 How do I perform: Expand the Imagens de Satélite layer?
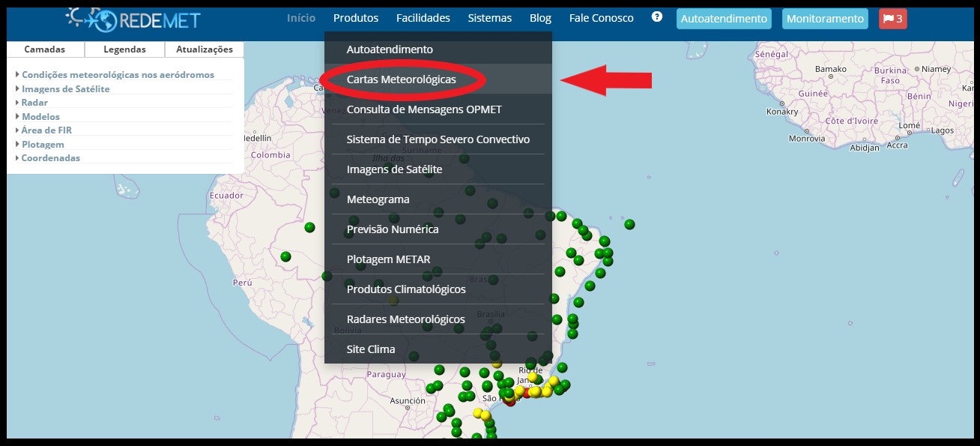[65, 89]
